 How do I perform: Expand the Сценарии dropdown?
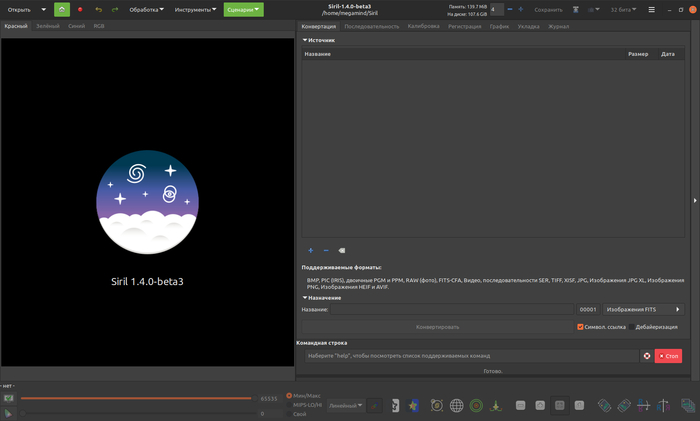243,9
